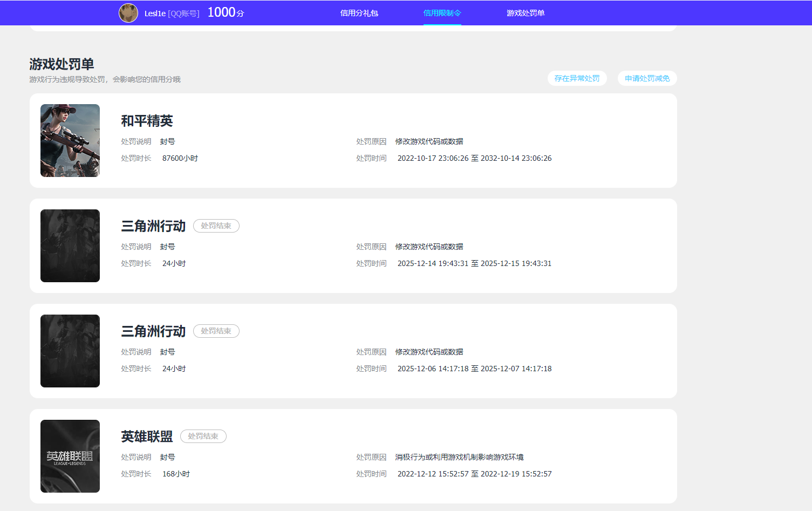Select the 87600小时 penalty duration

click(180, 158)
